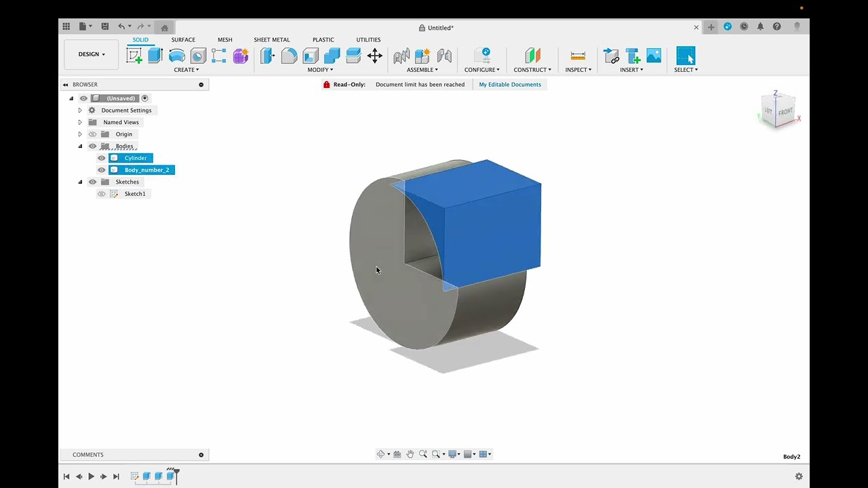Click the Insert Canvas image icon
This screenshot has width=868, height=488.
pos(654,56)
